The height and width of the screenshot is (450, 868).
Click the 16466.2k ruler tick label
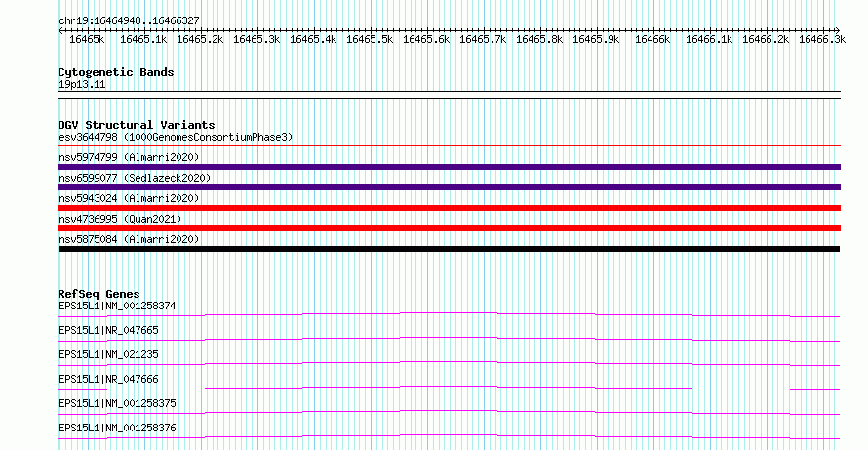(x=766, y=39)
